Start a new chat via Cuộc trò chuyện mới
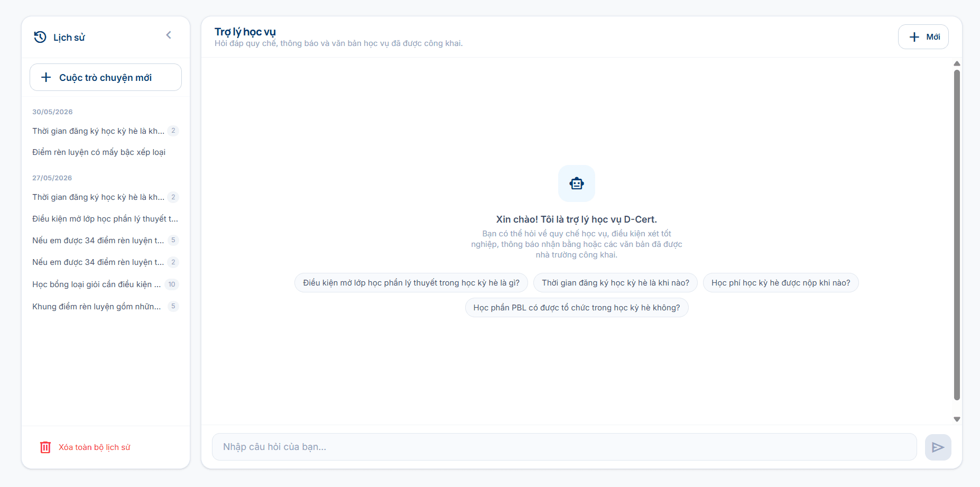This screenshot has width=980, height=487. (x=106, y=77)
